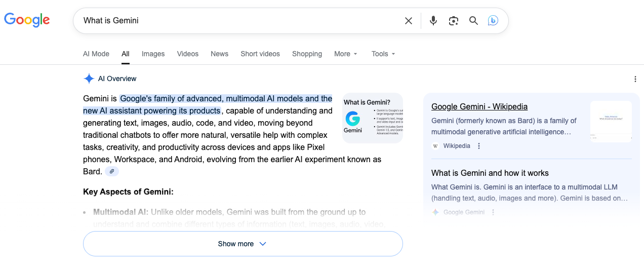Clear the search box text
The height and width of the screenshot is (264, 644).
pyautogui.click(x=409, y=21)
